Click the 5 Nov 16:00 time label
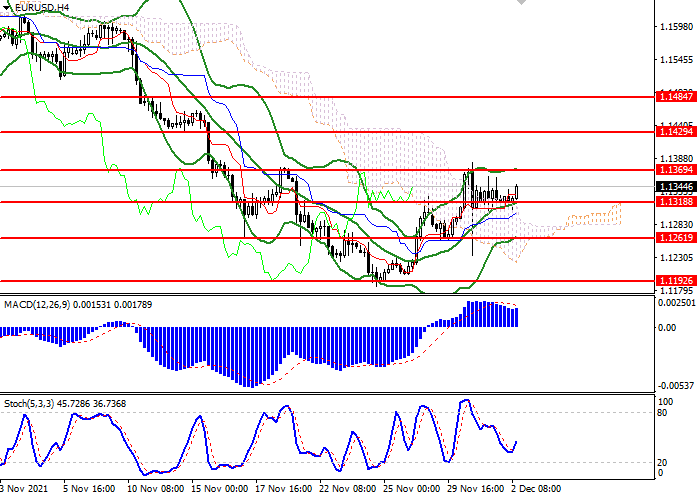Screen dimensions: 700x500 click(89, 489)
